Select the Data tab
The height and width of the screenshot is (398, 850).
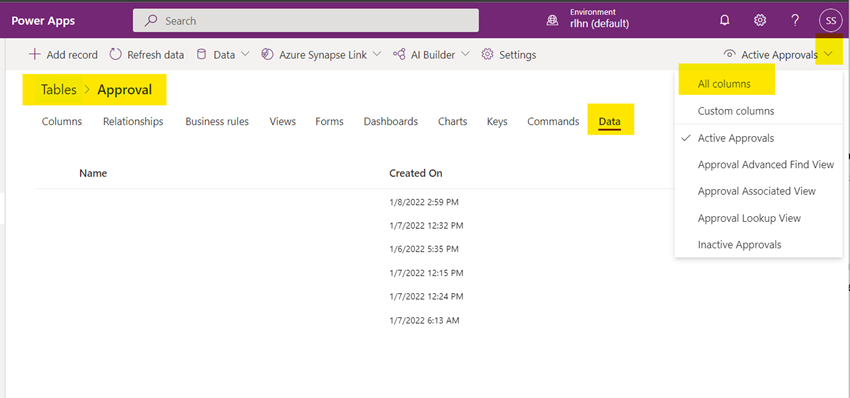click(610, 121)
